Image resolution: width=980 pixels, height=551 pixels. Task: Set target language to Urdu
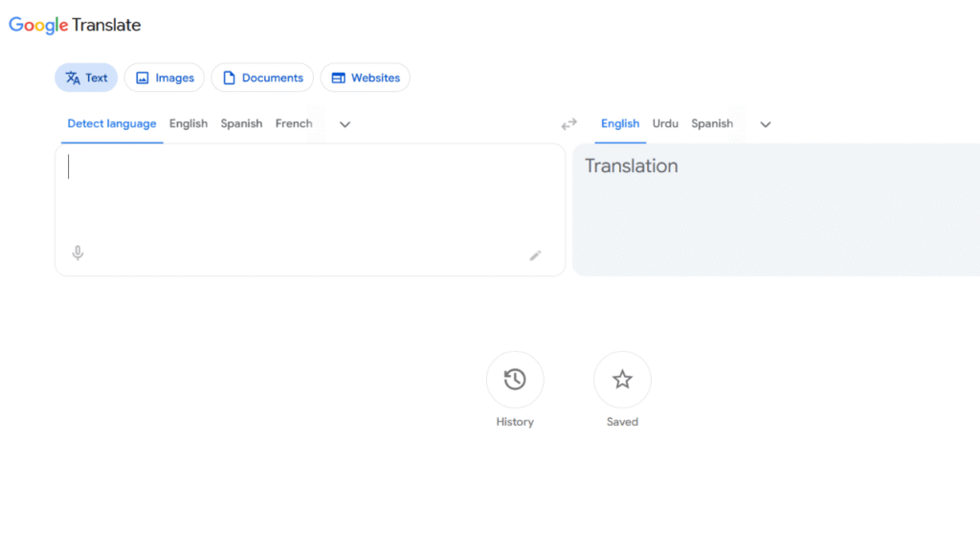coord(665,123)
